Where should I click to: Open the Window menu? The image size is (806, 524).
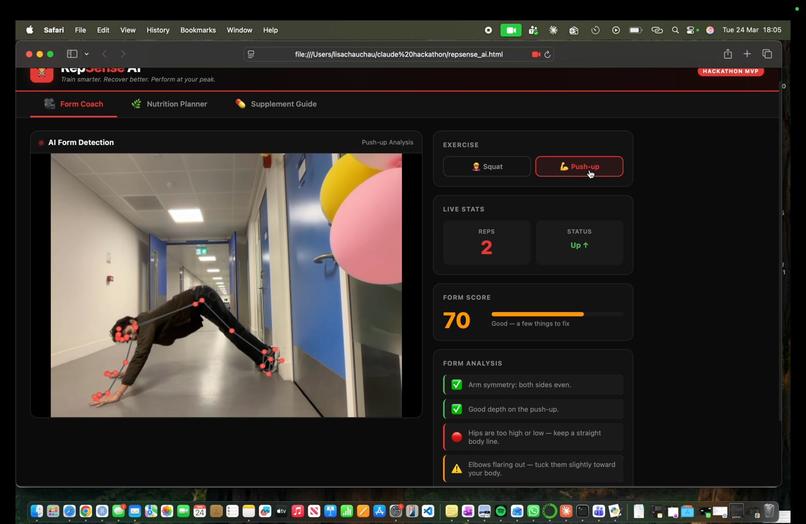point(240,30)
